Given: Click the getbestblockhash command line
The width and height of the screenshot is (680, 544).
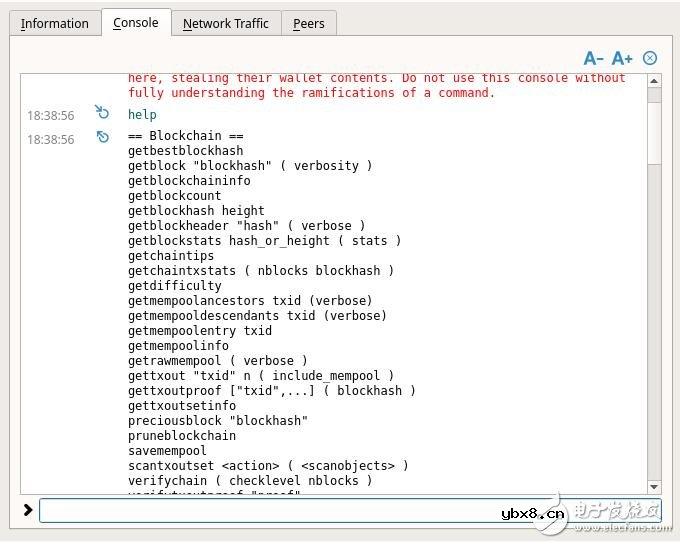Looking at the screenshot, I should [185, 151].
